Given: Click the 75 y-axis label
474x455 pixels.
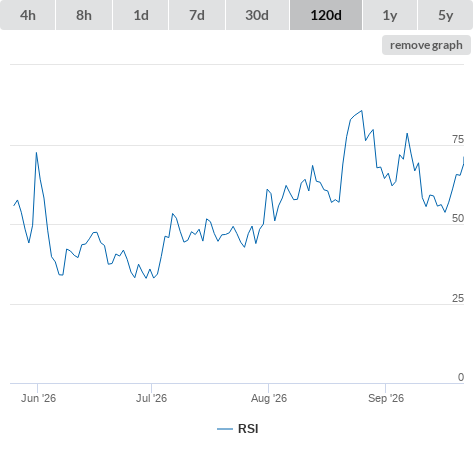Looking at the screenshot, I should pos(458,139).
